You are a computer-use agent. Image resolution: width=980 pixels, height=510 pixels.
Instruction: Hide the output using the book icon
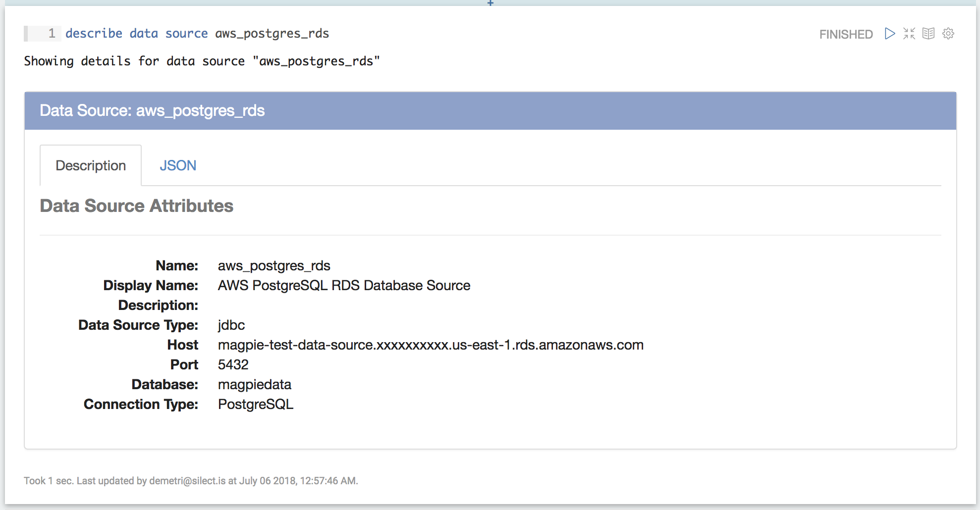[x=928, y=34]
